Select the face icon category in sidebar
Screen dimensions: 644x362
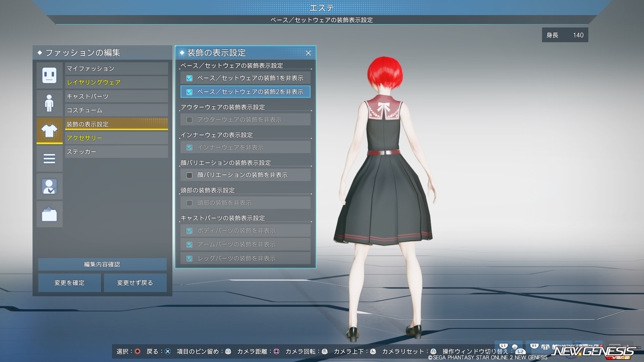(49, 75)
